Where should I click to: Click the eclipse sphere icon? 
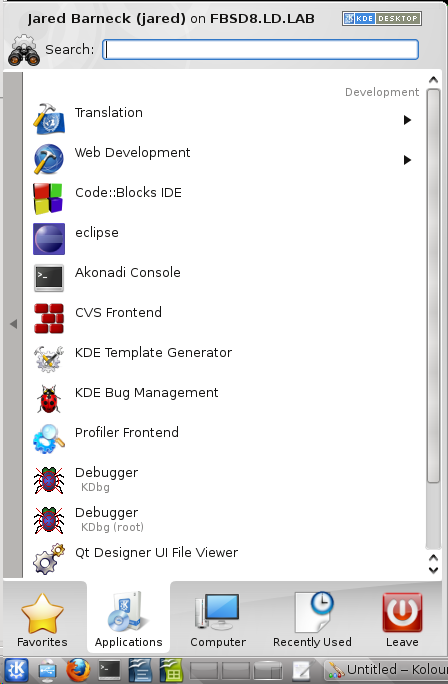tap(49, 239)
